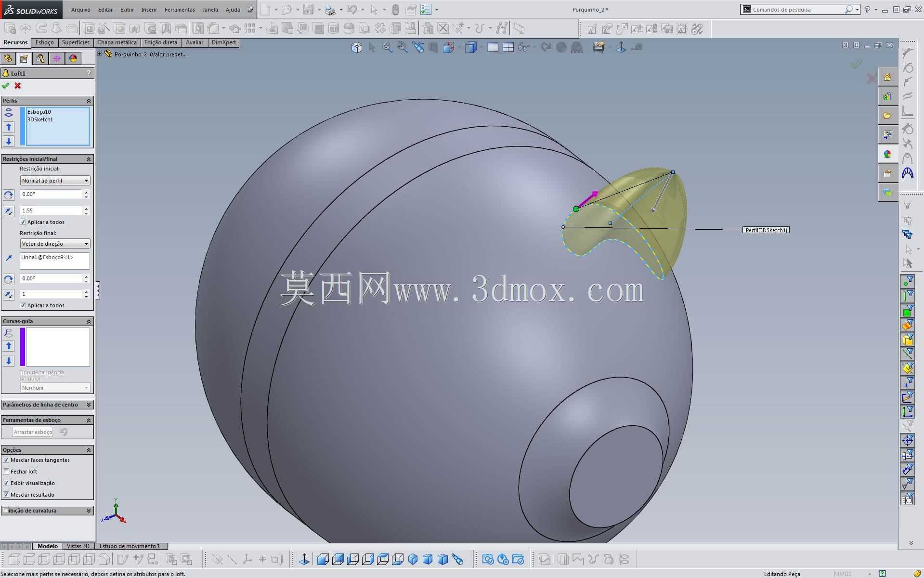Image resolution: width=924 pixels, height=578 pixels.
Task: Open Ferramentas menu
Action: (180, 9)
